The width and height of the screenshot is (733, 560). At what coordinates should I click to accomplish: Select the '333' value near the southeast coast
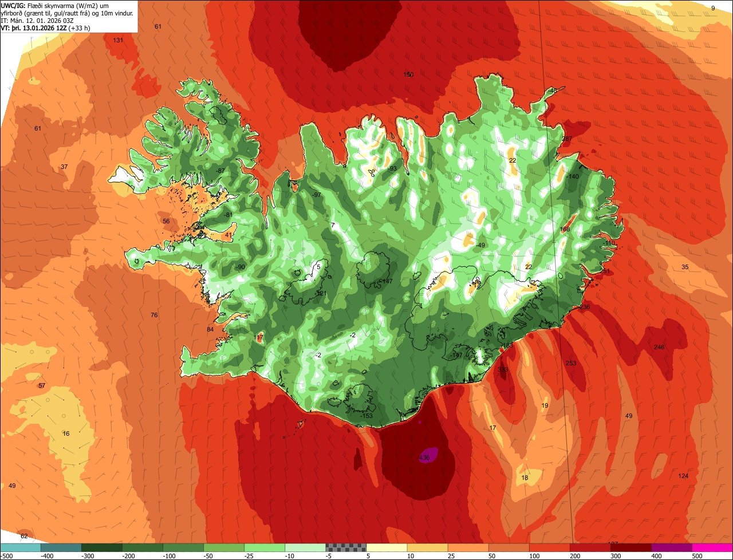coord(503,369)
